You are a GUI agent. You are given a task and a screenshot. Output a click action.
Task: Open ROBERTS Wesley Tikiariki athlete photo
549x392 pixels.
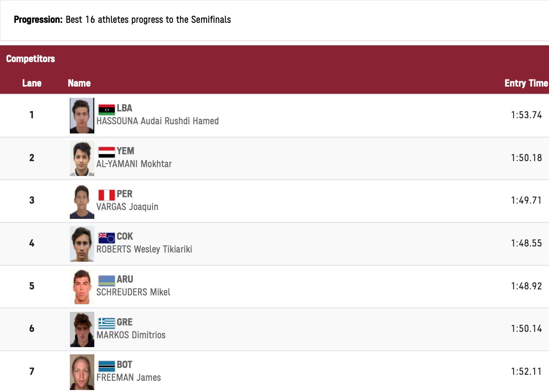[82, 244]
